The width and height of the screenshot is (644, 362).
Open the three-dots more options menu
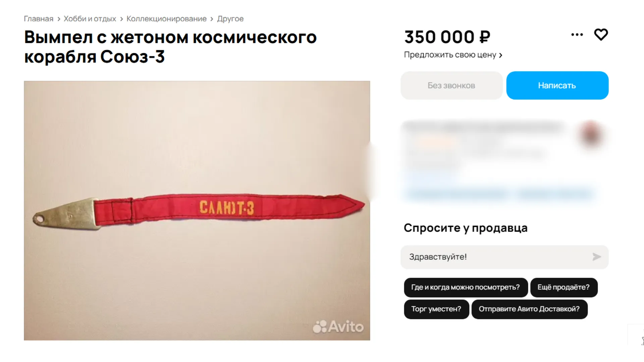click(x=577, y=35)
